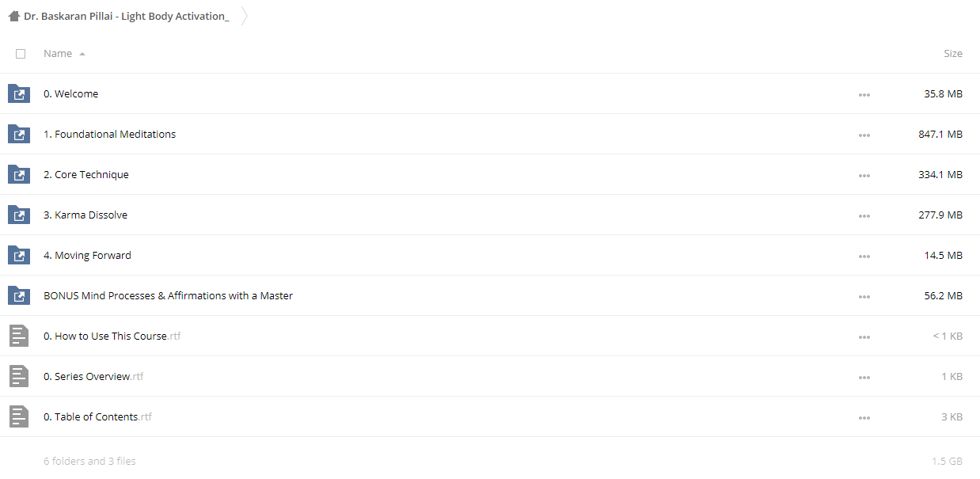Sort list by the Name column header

pos(58,53)
